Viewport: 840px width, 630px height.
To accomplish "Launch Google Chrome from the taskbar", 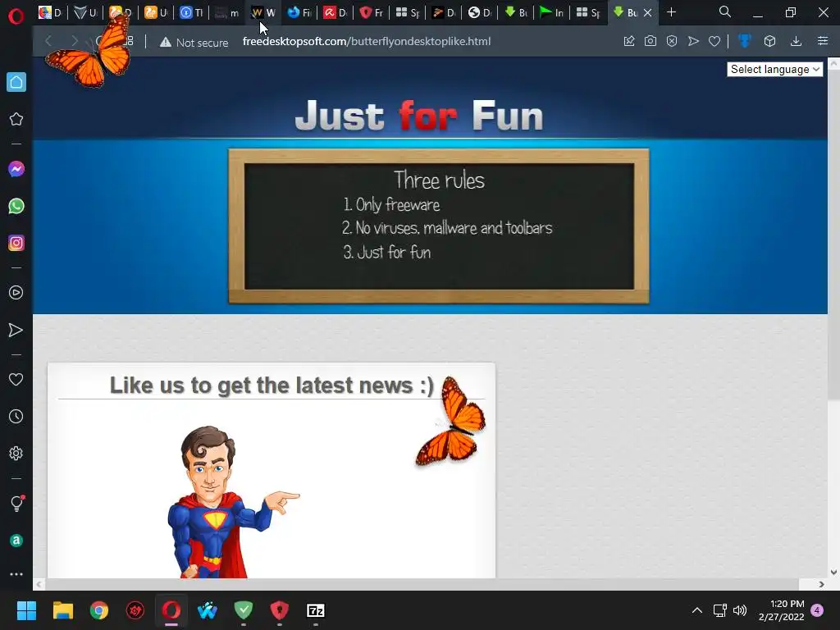I will (99, 610).
